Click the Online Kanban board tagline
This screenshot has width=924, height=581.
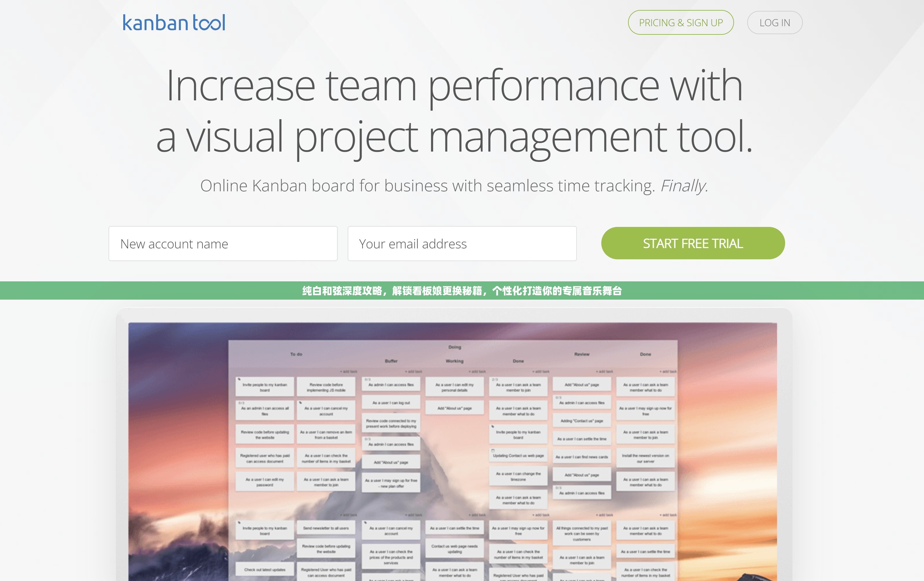[x=454, y=186]
